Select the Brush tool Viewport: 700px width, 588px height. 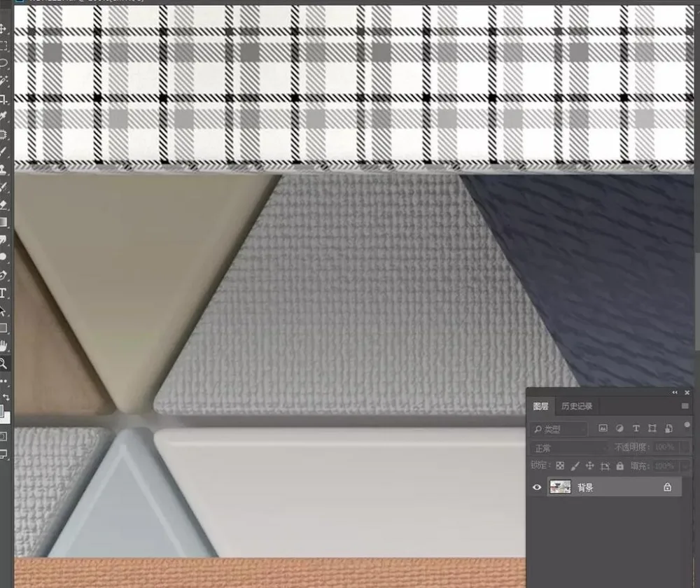(x=3, y=151)
